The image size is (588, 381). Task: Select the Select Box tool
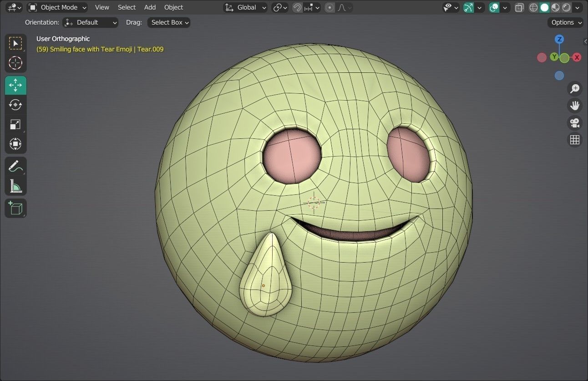[15, 44]
